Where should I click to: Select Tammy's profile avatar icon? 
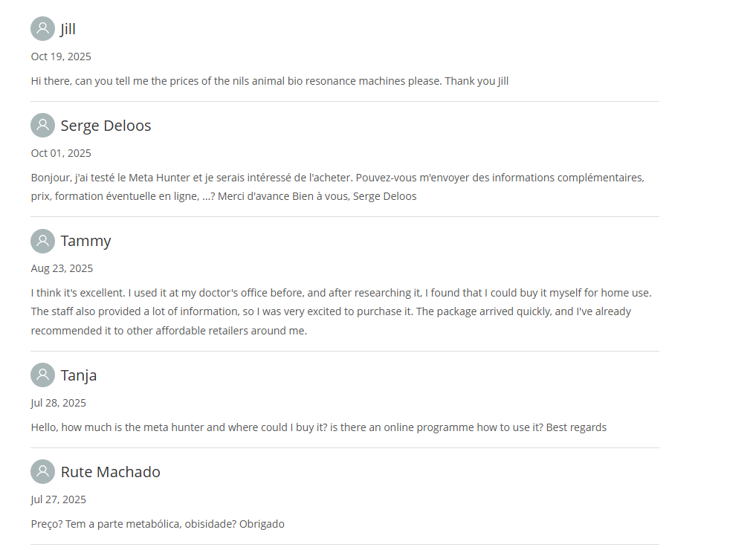pos(42,241)
